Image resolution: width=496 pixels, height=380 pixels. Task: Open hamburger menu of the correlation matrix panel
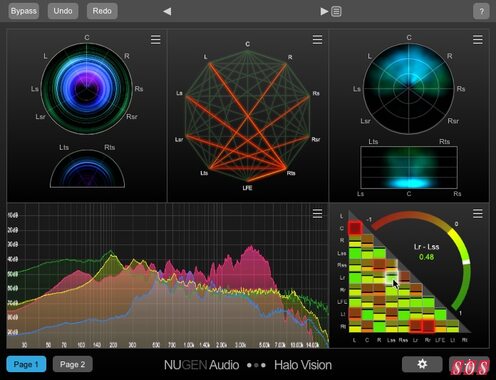478,213
